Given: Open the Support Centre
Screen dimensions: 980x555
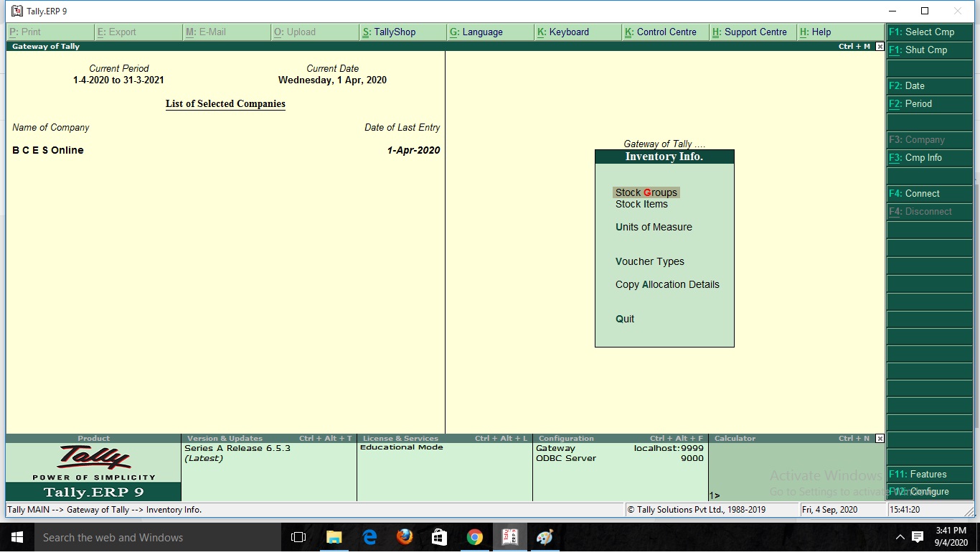Looking at the screenshot, I should coord(753,32).
